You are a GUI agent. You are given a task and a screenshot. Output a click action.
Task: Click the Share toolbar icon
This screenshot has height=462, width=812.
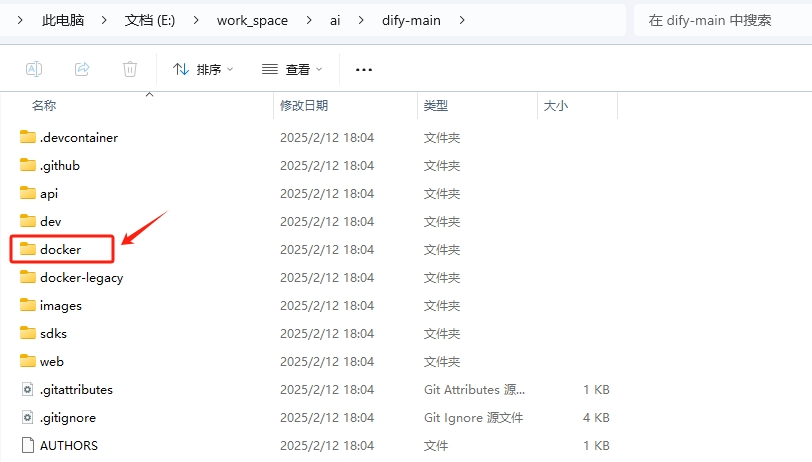coord(82,69)
